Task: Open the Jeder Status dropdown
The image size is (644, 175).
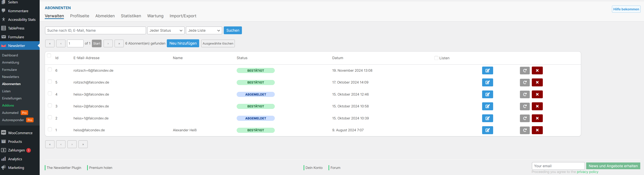Action: (x=166, y=30)
